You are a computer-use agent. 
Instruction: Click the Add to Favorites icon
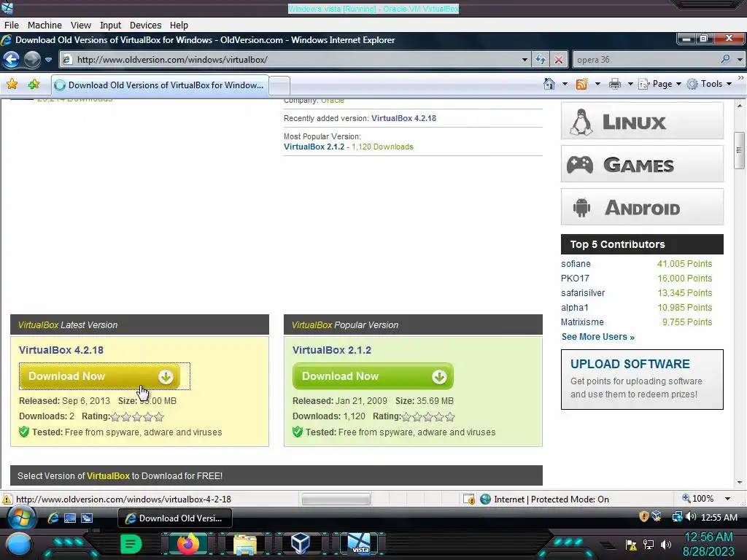pos(34,85)
